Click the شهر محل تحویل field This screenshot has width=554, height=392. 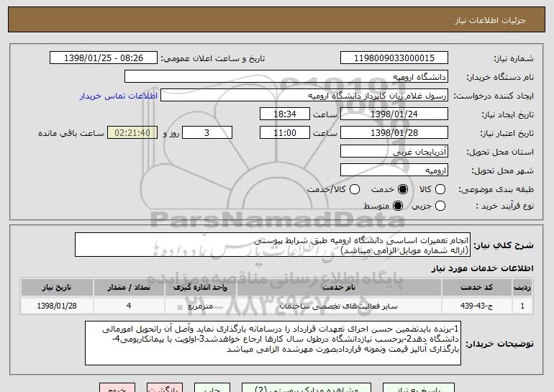(x=394, y=170)
